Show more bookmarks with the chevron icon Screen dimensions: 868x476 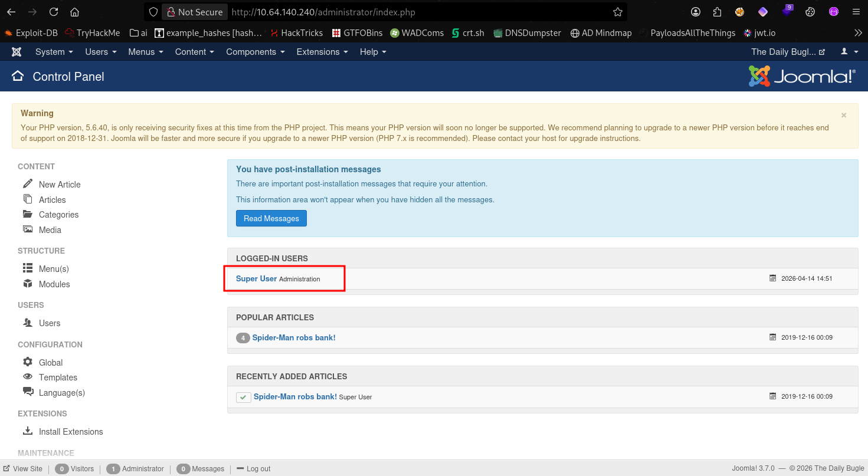[x=858, y=33]
